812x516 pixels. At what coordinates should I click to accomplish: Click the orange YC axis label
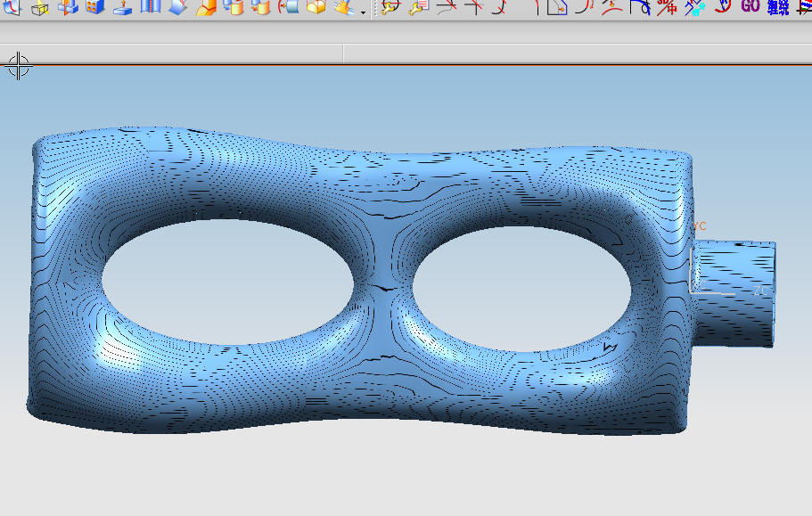tap(700, 226)
